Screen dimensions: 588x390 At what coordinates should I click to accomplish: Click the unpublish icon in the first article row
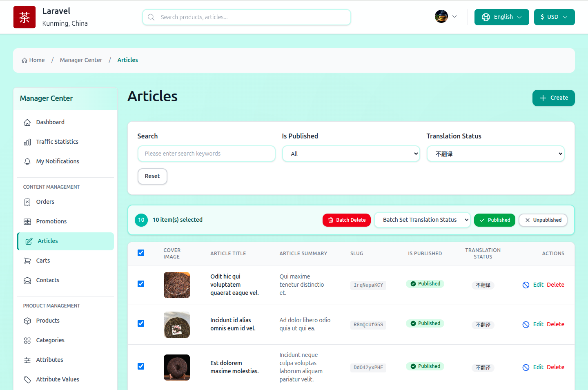tap(526, 285)
